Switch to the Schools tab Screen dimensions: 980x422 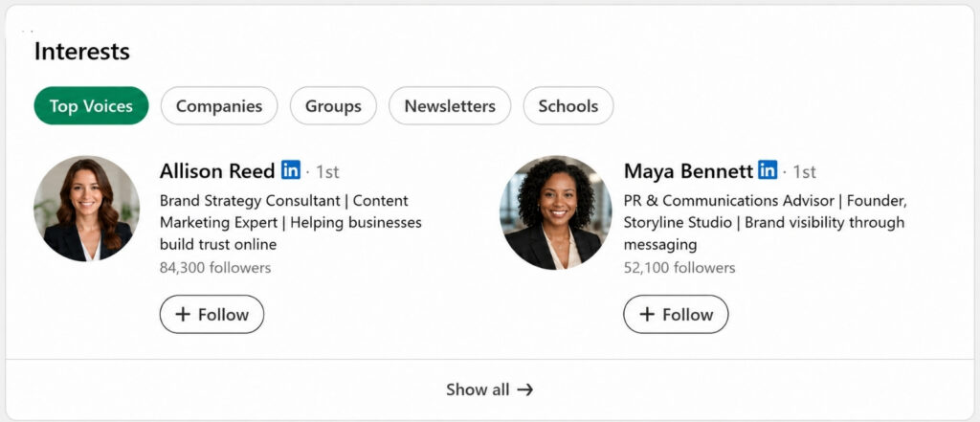pos(568,105)
